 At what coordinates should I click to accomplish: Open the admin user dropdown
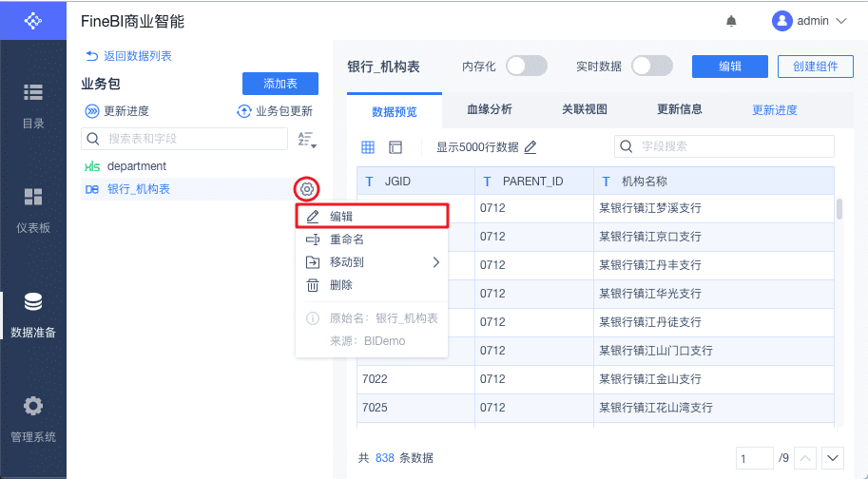[809, 20]
